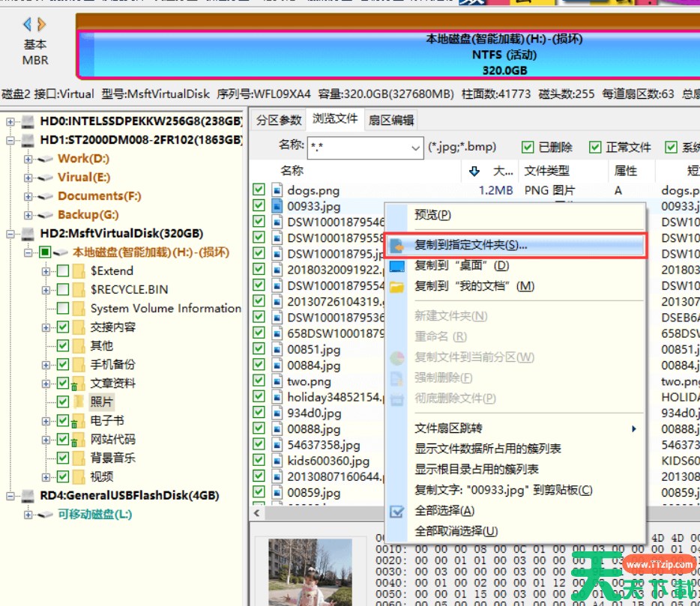Toggle the 已删除 checkbox filter
The width and height of the screenshot is (700, 606).
528,148
